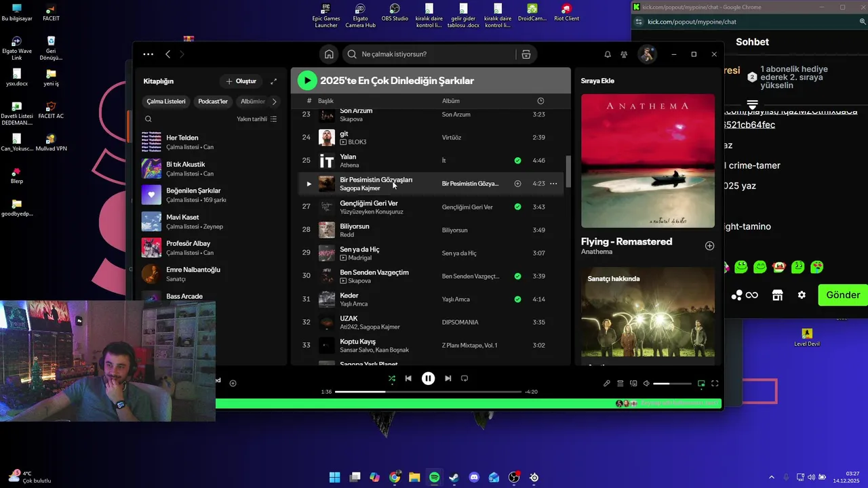This screenshot has width=868, height=488.
Task: Play Bir Pesimistin Gözyaşları row
Action: [309, 184]
